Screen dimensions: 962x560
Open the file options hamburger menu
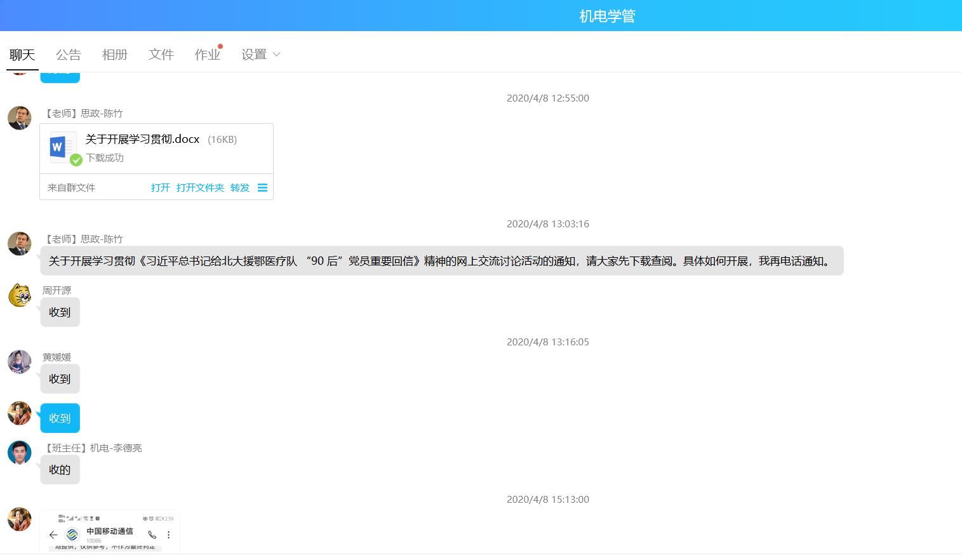(x=262, y=188)
